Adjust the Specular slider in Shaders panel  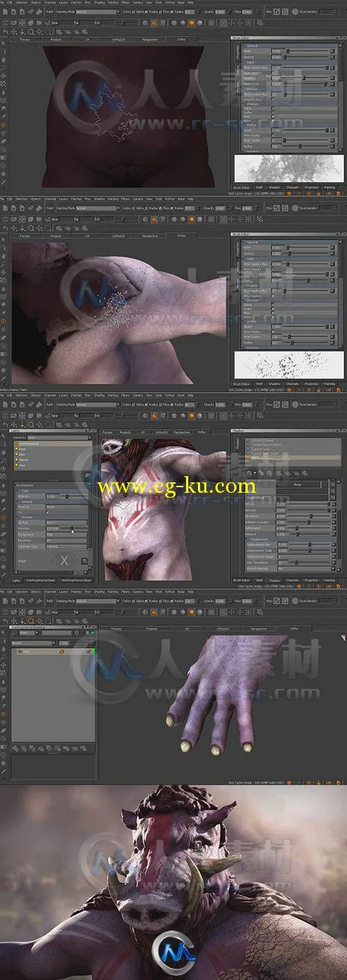coord(309,510)
